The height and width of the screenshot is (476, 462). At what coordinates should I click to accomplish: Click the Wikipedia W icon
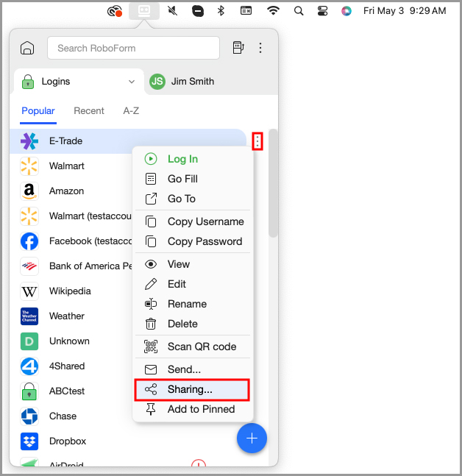29,291
